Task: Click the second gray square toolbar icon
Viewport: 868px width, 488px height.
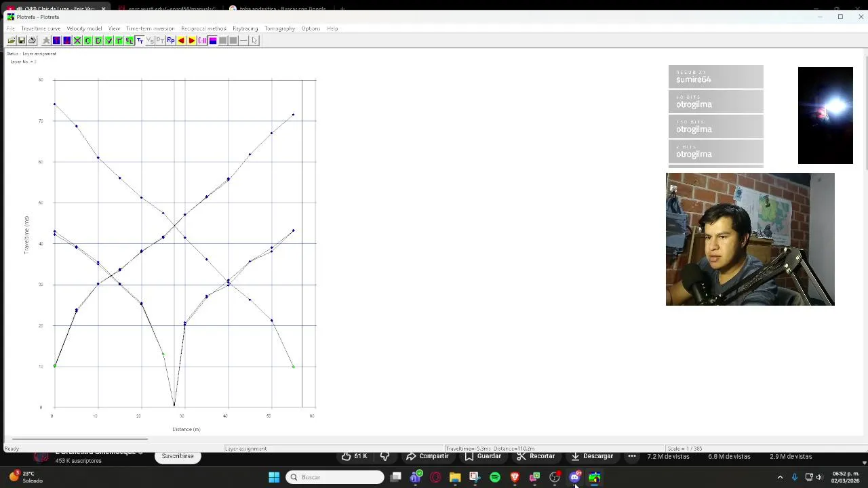Action: [x=233, y=41]
